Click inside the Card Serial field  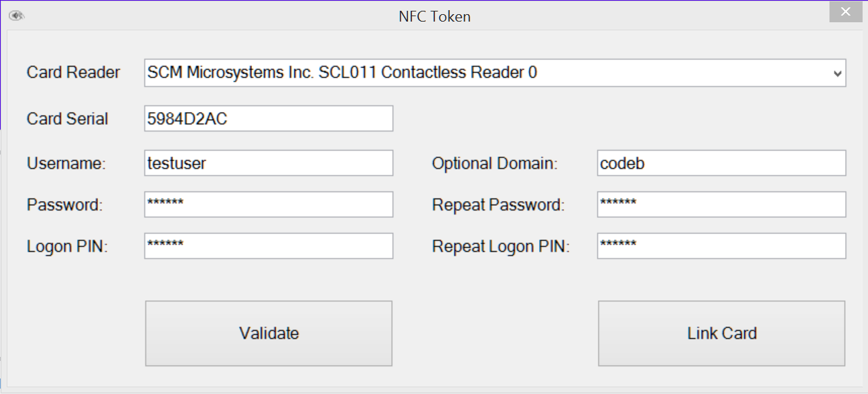coord(268,117)
